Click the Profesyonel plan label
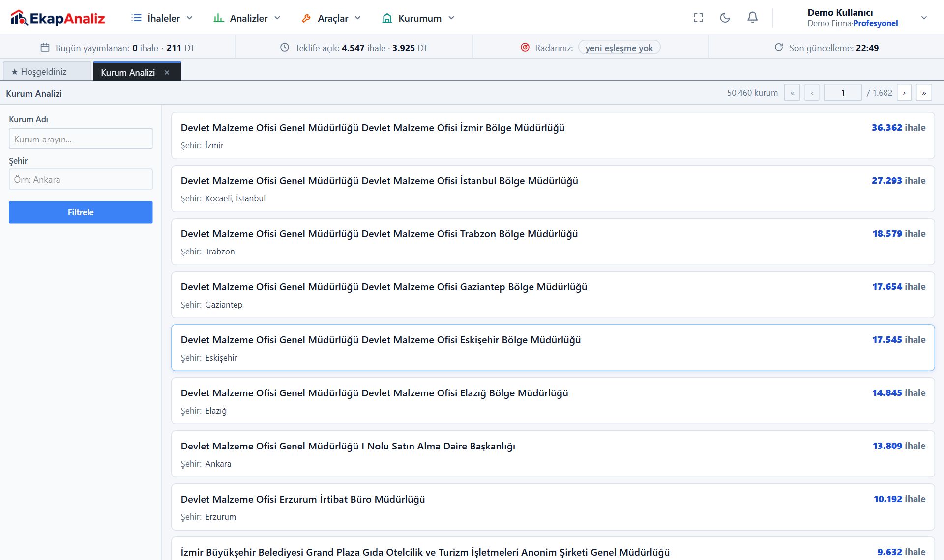 tap(875, 23)
